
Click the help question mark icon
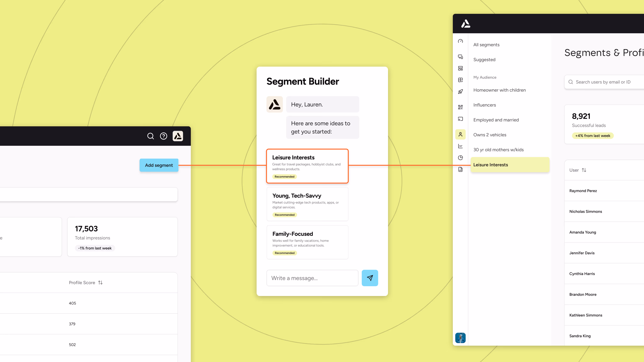pyautogui.click(x=164, y=136)
